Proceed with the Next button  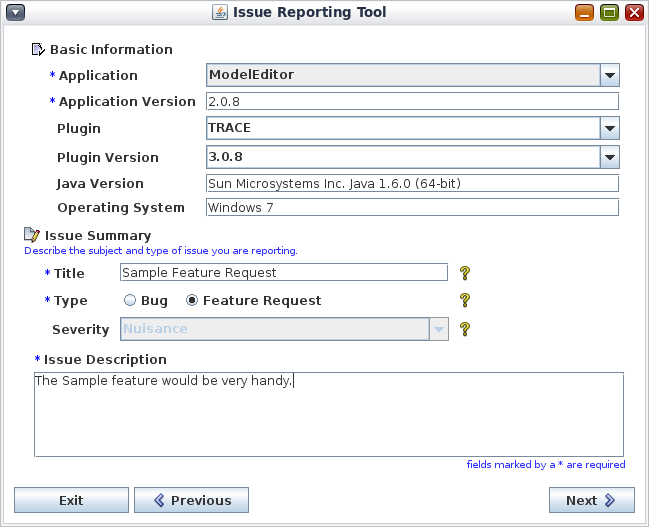point(591,500)
